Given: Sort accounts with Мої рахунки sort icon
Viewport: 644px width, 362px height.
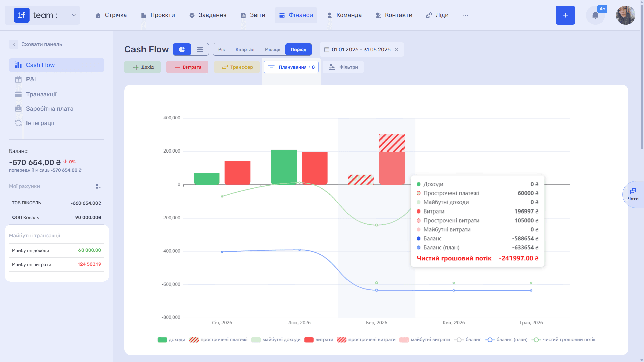Looking at the screenshot, I should coord(98,186).
